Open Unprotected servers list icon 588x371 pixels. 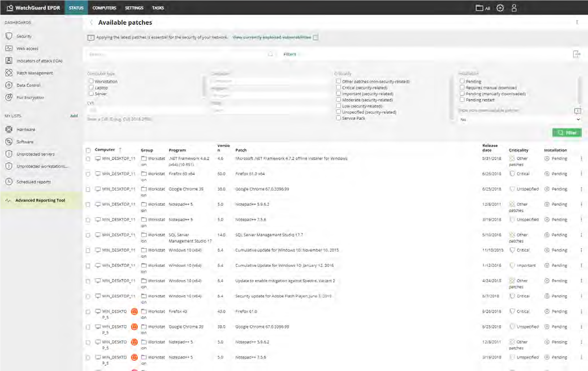coord(9,154)
